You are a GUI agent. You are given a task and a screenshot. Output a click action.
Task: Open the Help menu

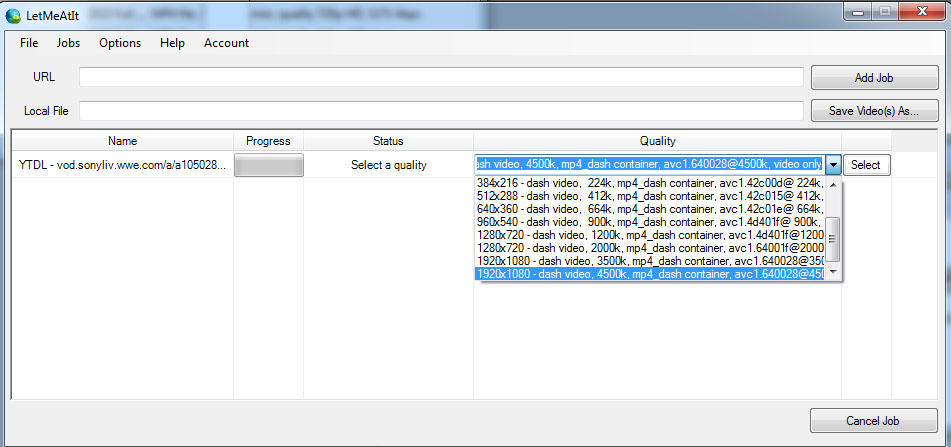[172, 43]
